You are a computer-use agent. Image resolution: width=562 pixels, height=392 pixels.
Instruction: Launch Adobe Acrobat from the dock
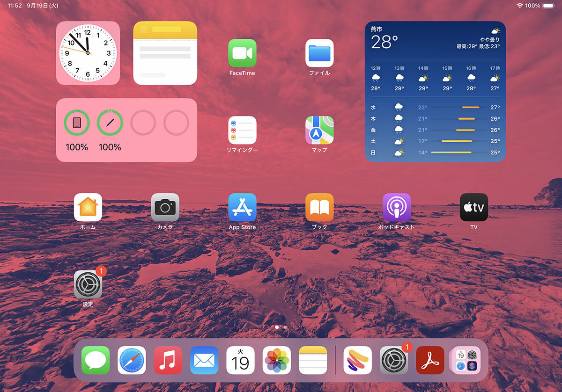pos(430,360)
